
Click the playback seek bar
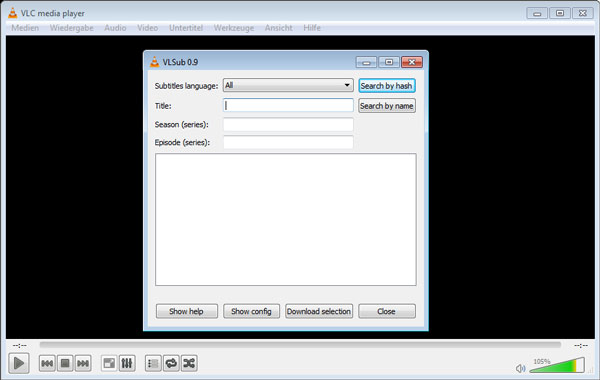coord(300,345)
